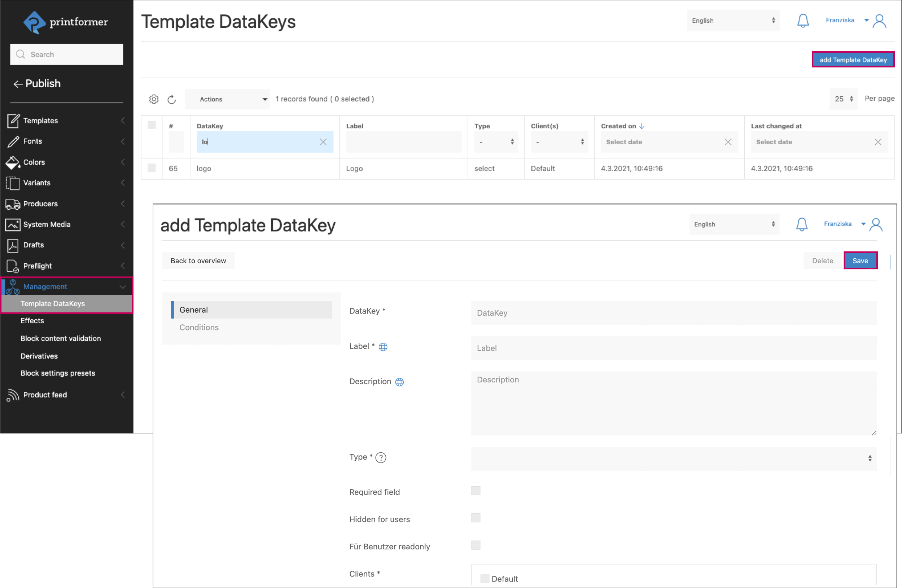
Task: Switch to the Conditions tab
Action: (199, 327)
